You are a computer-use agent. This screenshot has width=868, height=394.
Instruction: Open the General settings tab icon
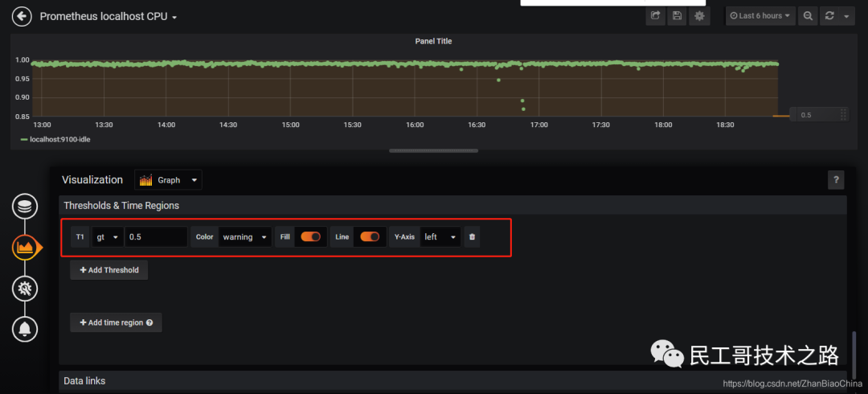pos(25,288)
